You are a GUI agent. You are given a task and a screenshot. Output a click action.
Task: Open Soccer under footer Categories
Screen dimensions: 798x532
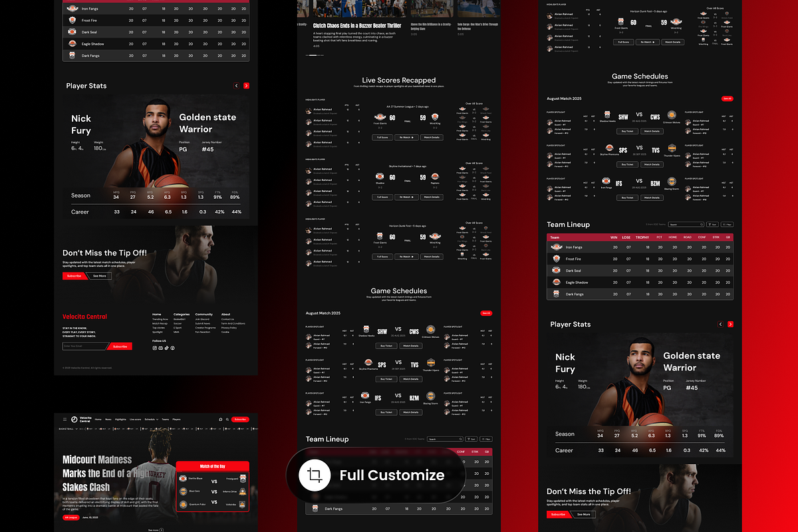pyautogui.click(x=178, y=323)
